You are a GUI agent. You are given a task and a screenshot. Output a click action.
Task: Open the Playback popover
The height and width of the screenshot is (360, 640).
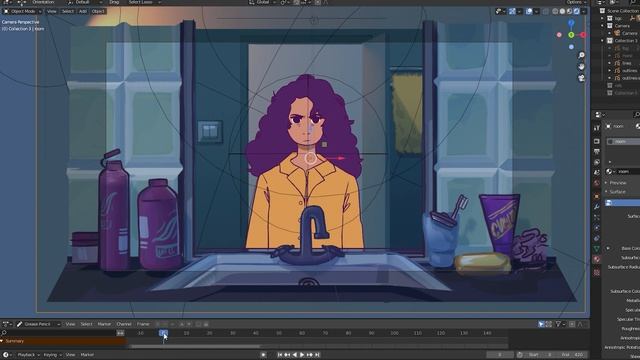[27, 355]
